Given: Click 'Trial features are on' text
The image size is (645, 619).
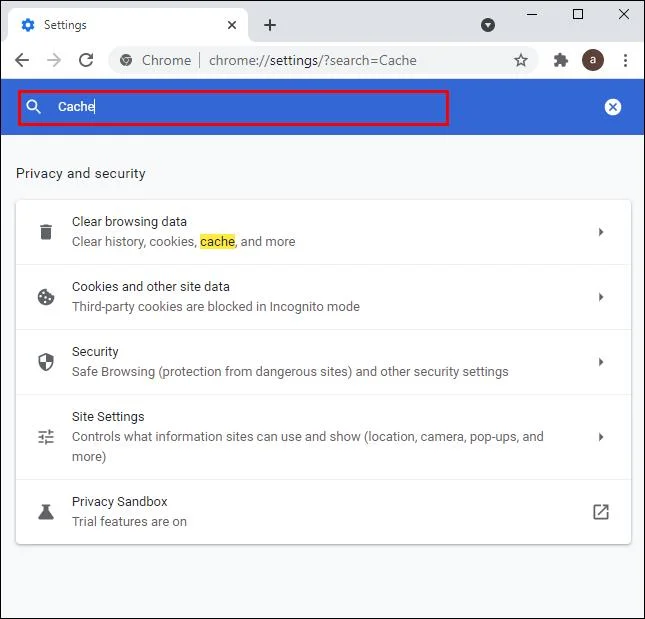Looking at the screenshot, I should click(129, 522).
